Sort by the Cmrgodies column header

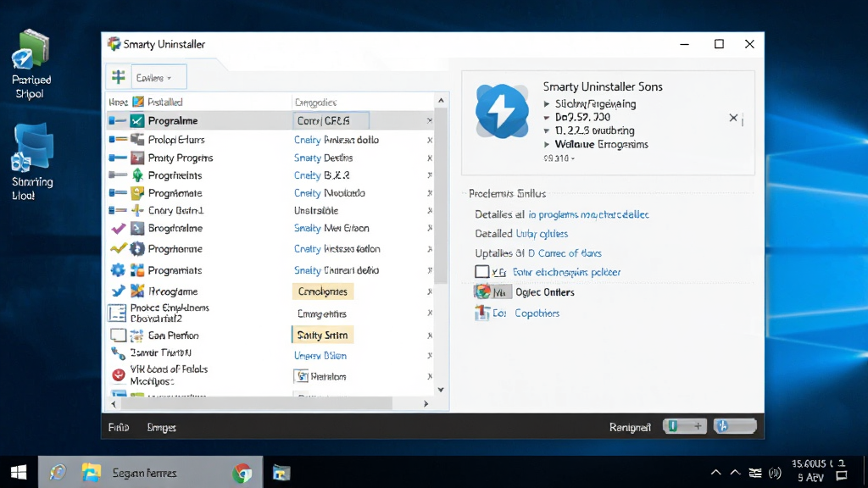(x=315, y=103)
